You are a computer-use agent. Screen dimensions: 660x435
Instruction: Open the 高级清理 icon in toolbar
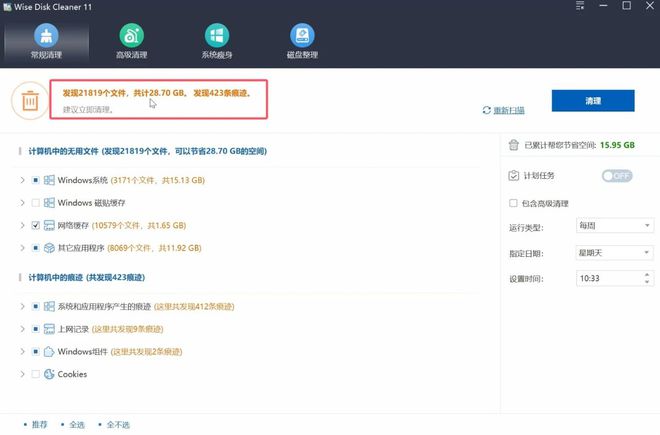point(131,38)
